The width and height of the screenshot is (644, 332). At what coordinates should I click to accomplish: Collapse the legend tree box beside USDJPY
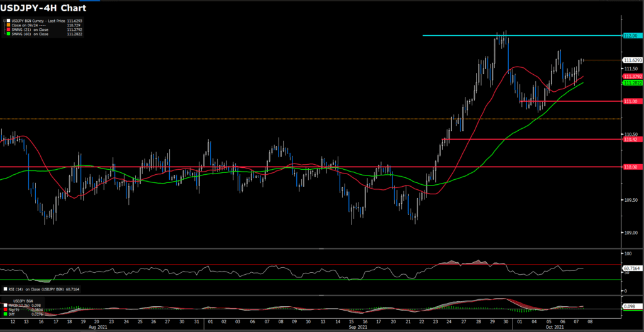pos(4,21)
